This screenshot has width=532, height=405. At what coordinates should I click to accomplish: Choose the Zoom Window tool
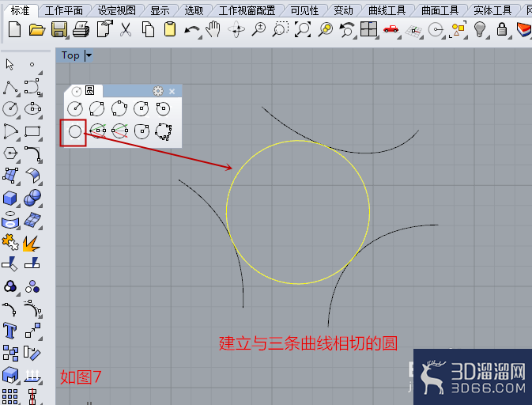(281, 29)
